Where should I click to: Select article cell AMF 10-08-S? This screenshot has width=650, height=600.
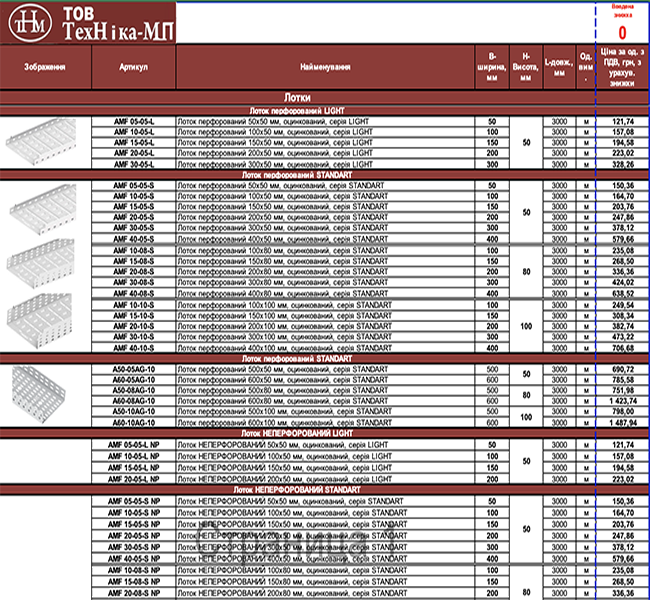coord(133,250)
